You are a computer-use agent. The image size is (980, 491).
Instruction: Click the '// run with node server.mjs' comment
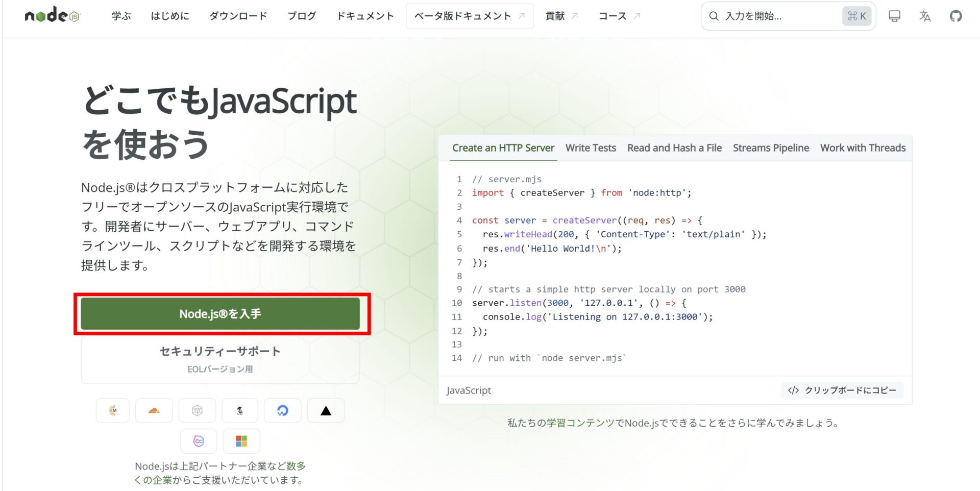(x=549, y=358)
